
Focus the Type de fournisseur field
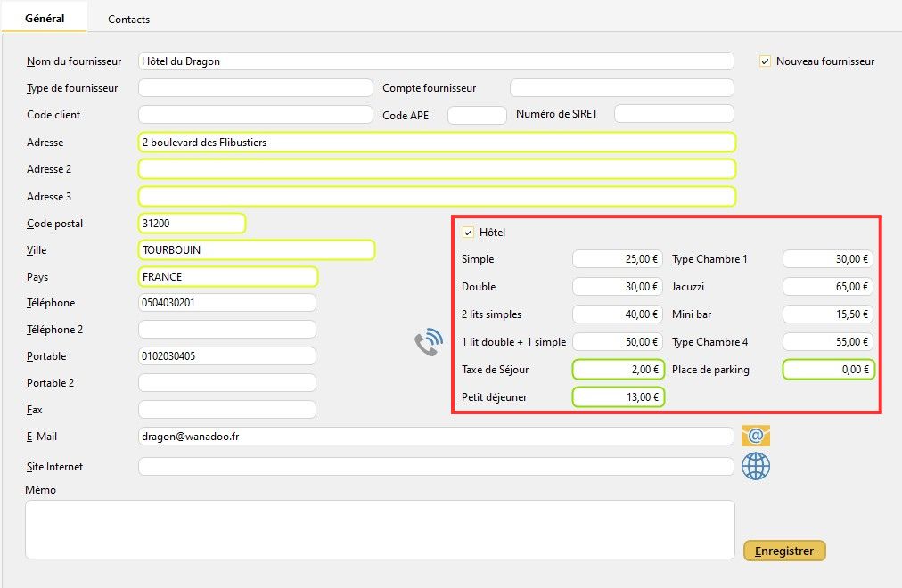255,88
